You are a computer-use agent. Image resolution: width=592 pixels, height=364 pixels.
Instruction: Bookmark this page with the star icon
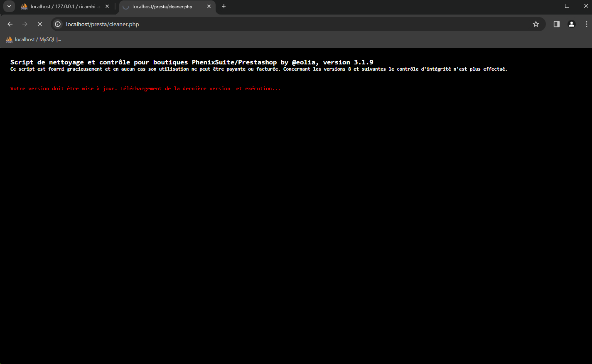click(536, 24)
